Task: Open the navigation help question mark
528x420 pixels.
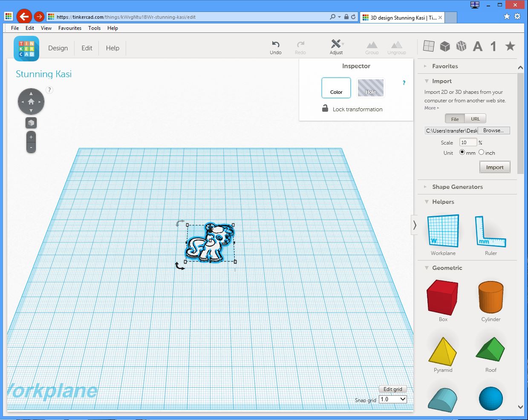Action: click(49, 90)
